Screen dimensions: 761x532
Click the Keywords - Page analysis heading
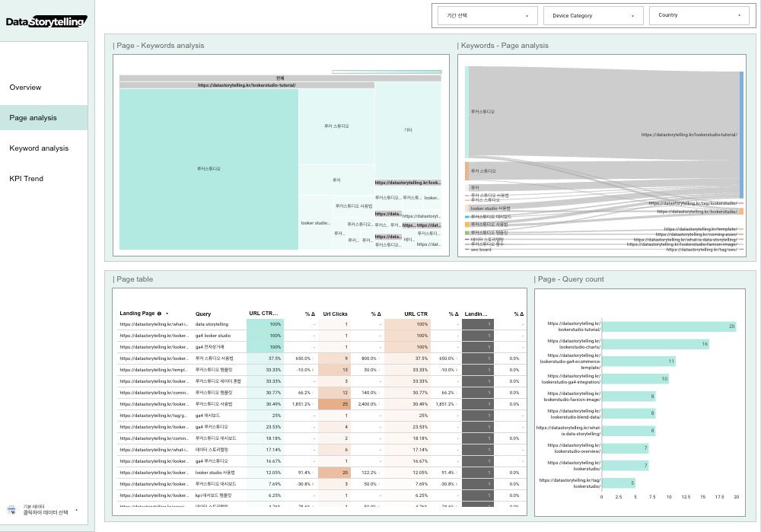[505, 46]
